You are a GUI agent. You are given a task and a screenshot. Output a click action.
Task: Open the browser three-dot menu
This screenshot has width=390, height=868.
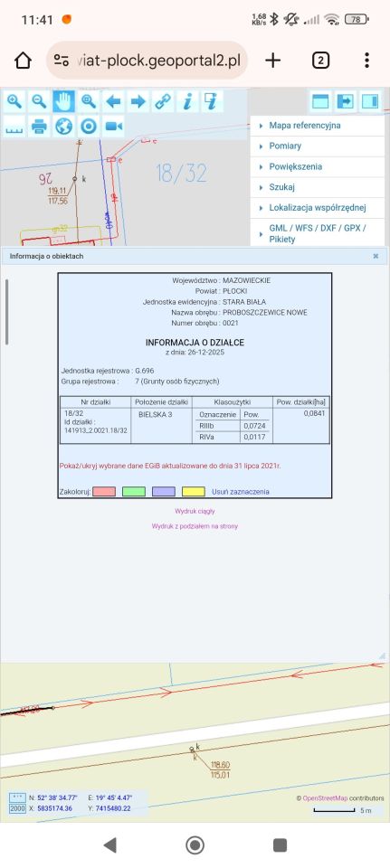(x=366, y=61)
